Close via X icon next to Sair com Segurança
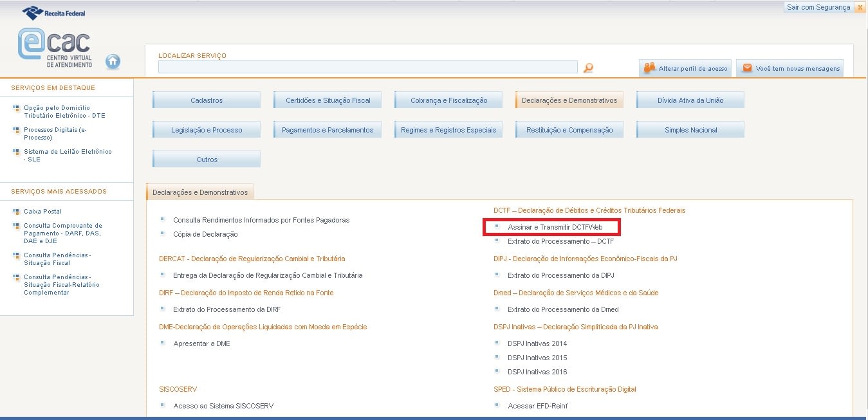The width and height of the screenshot is (868, 420). (860, 7)
